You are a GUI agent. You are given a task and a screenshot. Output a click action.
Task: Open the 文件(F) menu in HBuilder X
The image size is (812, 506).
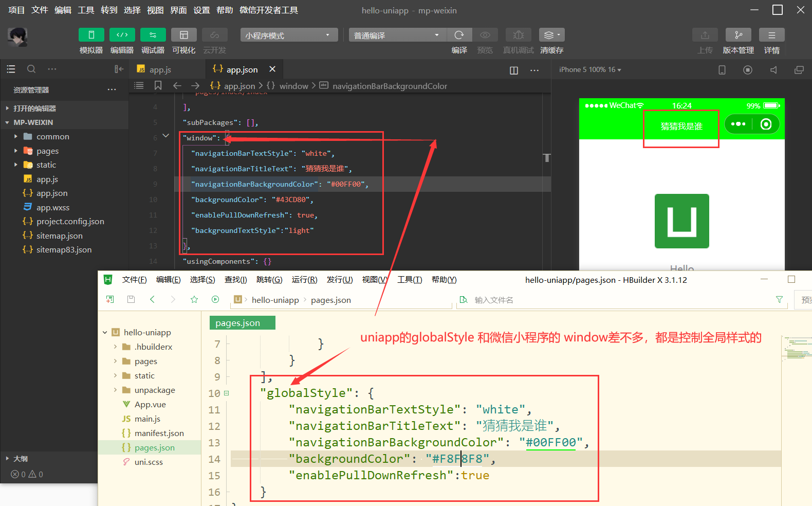(x=134, y=279)
